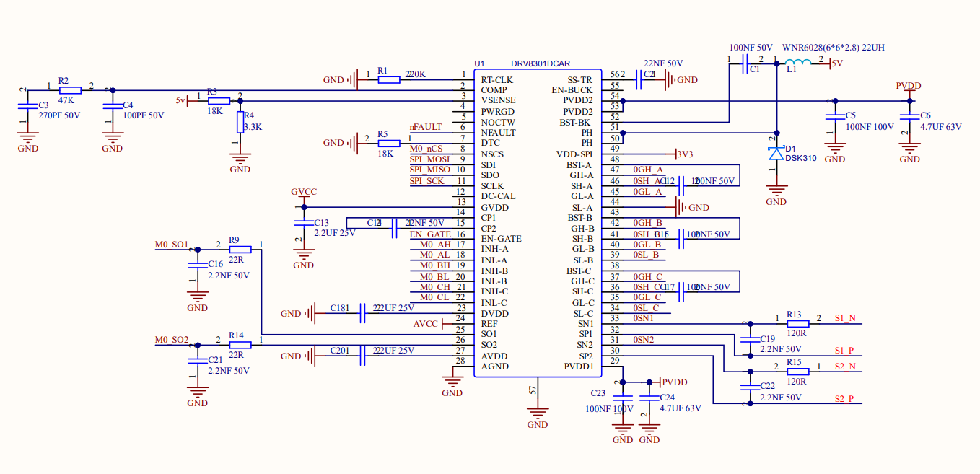The image size is (980, 474).
Task: Click the 3V3 power port
Action: [685, 154]
